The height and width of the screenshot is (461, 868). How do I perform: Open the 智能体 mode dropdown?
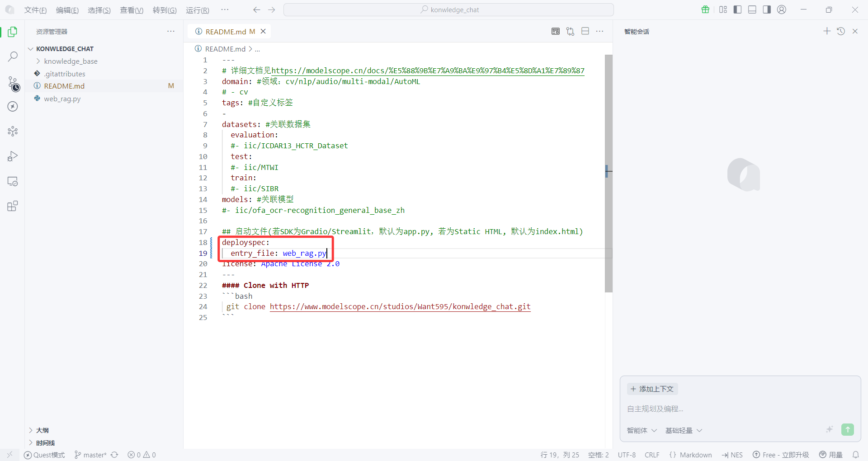[642, 430]
